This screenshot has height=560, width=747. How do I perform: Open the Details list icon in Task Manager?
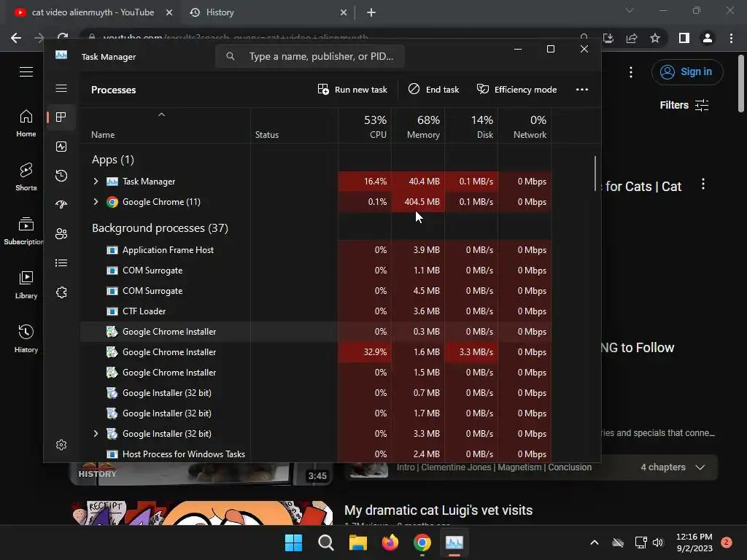61,262
